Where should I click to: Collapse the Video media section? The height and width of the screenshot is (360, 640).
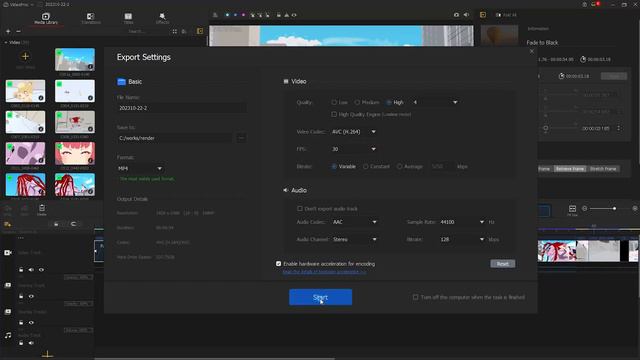click(x=6, y=42)
